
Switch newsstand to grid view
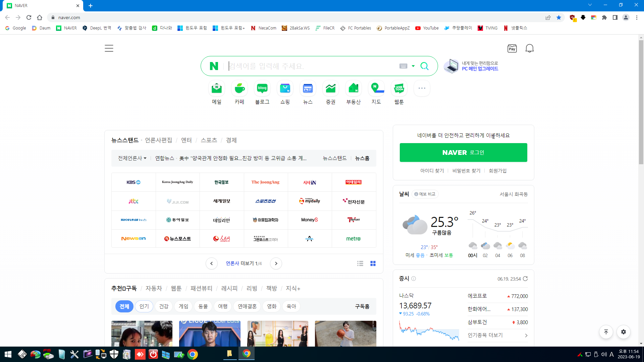point(373,263)
